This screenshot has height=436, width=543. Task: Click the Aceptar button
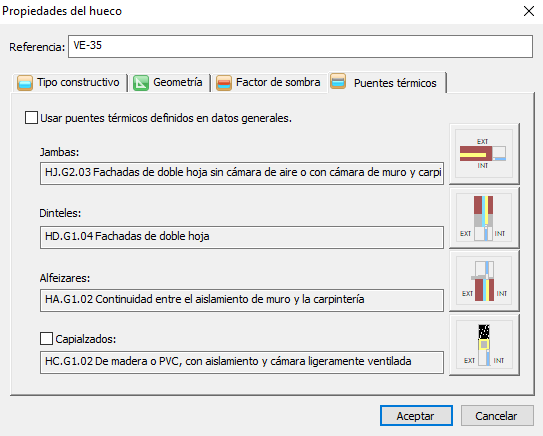point(416,416)
